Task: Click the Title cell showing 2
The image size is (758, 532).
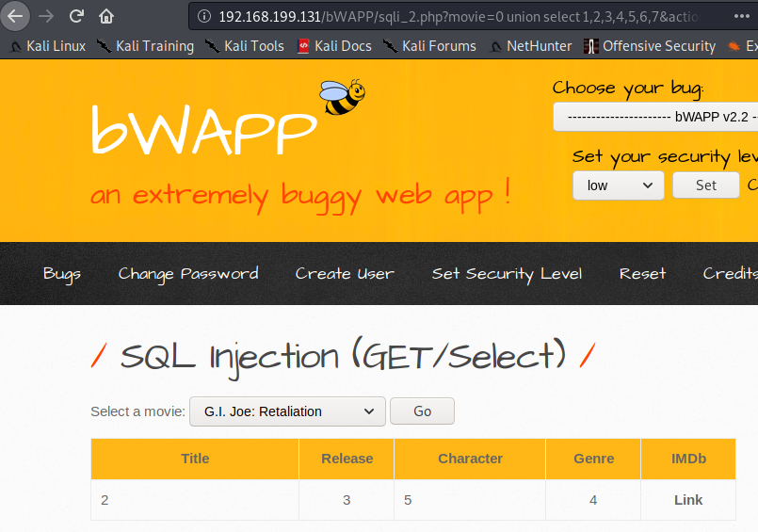Action: point(195,500)
